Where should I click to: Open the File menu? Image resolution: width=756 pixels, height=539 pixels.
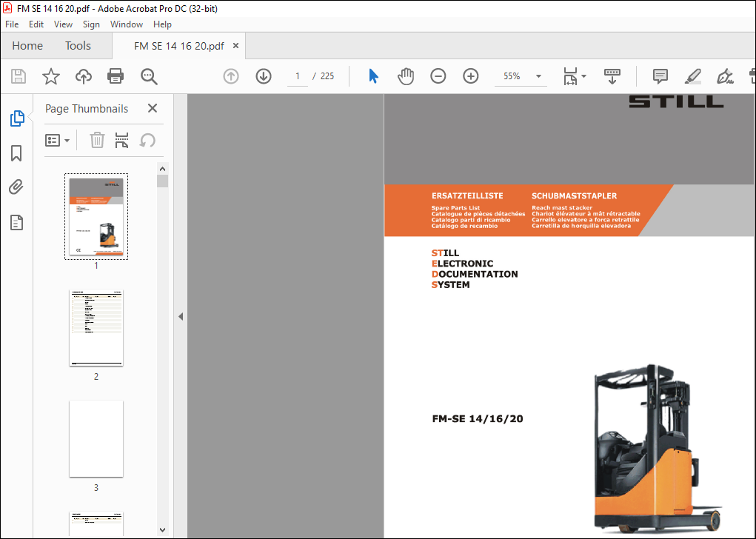tap(12, 24)
